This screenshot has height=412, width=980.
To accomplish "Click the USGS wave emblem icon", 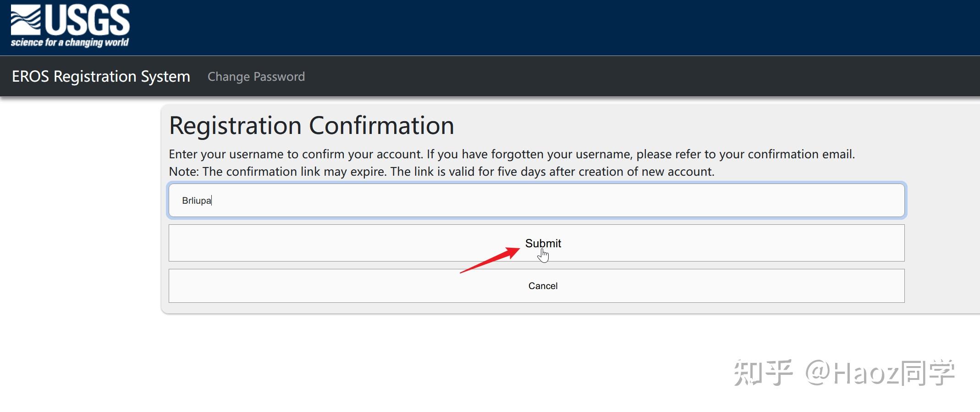I will tap(26, 20).
